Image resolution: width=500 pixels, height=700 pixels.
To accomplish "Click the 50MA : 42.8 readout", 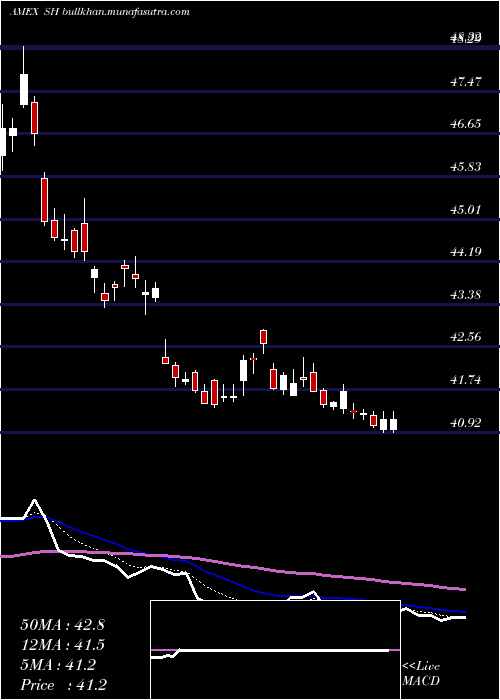I will (62, 625).
